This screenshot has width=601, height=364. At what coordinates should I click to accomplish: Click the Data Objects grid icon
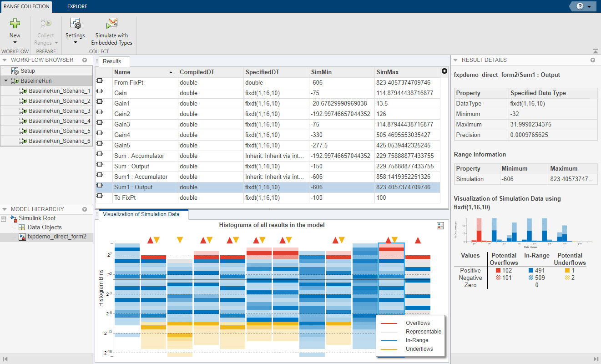coord(21,227)
